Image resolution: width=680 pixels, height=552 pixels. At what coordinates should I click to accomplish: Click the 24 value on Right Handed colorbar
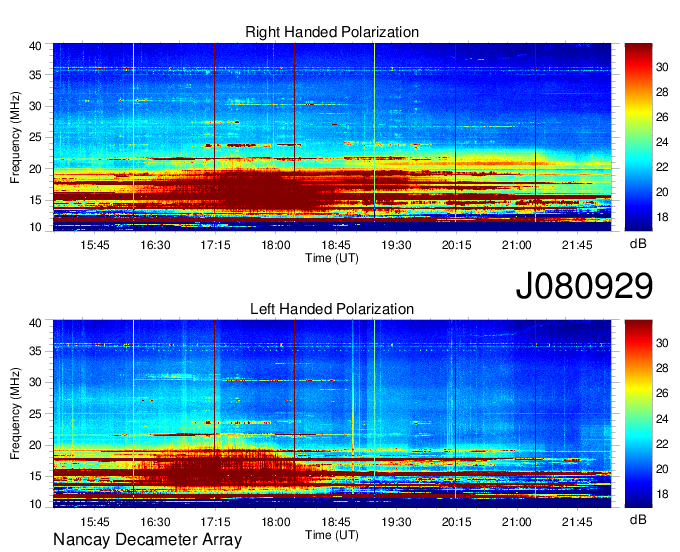(662, 142)
